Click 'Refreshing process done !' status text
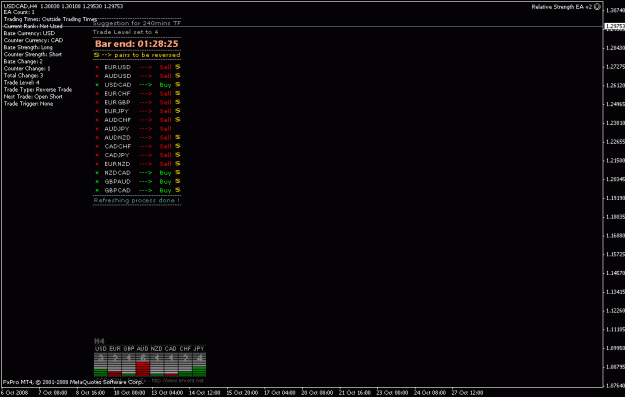This screenshot has width=625, height=397. [137, 200]
